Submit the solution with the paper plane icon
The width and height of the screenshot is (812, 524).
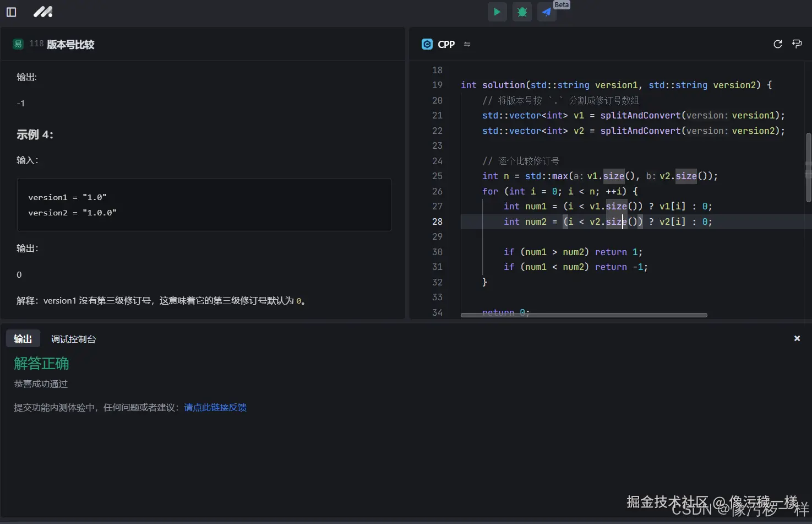coord(547,12)
